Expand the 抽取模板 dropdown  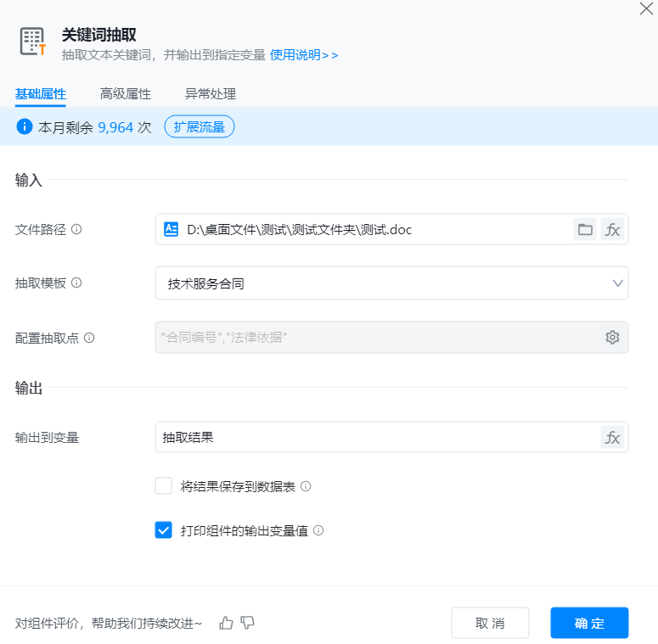617,283
